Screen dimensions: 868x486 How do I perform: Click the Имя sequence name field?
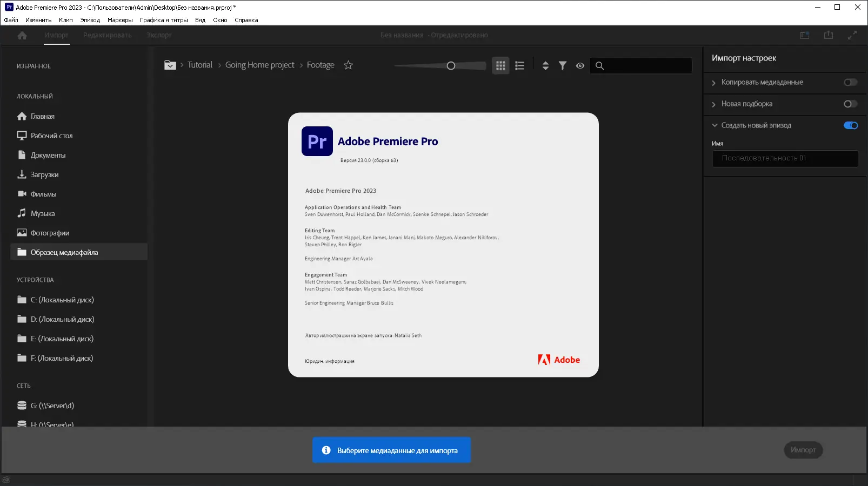pyautogui.click(x=785, y=158)
